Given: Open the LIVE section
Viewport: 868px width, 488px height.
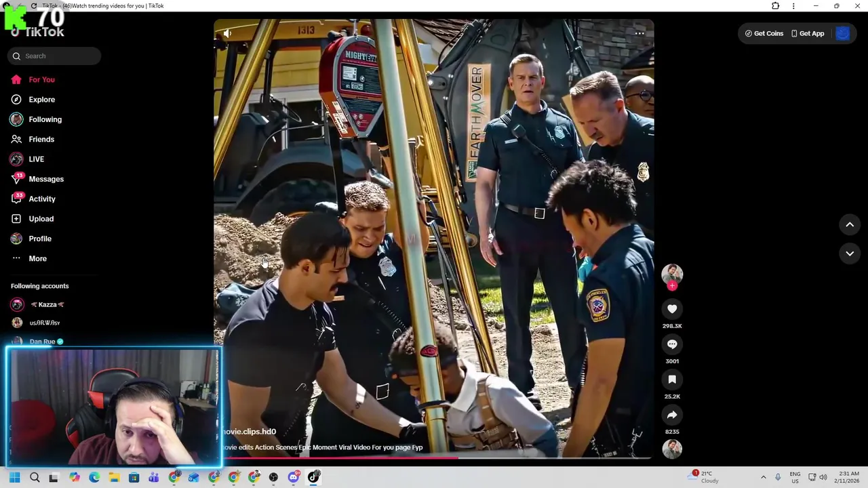Looking at the screenshot, I should (27, 159).
